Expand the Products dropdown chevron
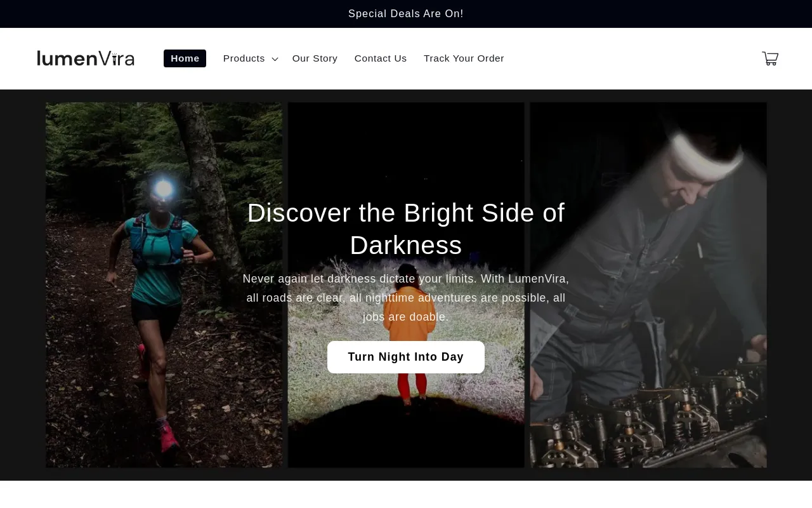812x508 pixels. 275,59
